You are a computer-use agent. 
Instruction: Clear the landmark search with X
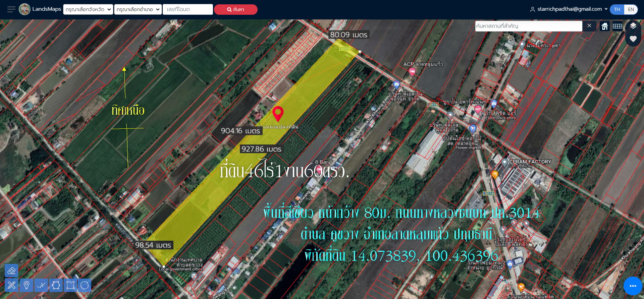pyautogui.click(x=589, y=26)
